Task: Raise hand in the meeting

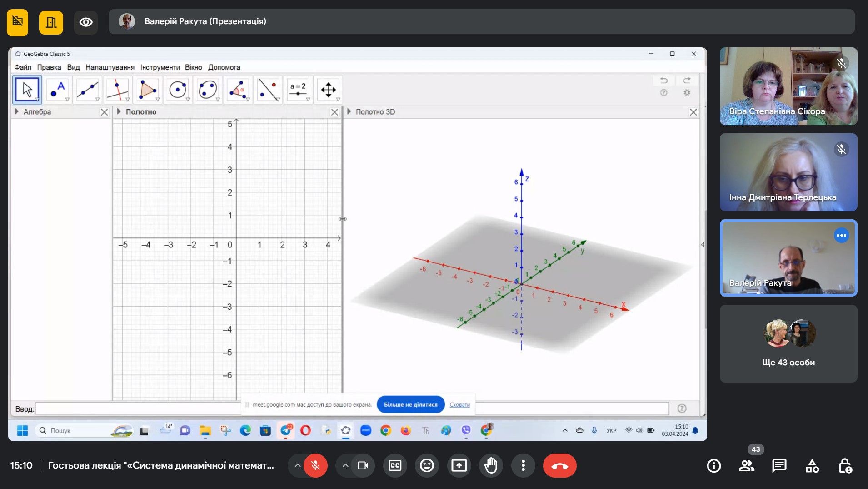Action: pos(491,465)
